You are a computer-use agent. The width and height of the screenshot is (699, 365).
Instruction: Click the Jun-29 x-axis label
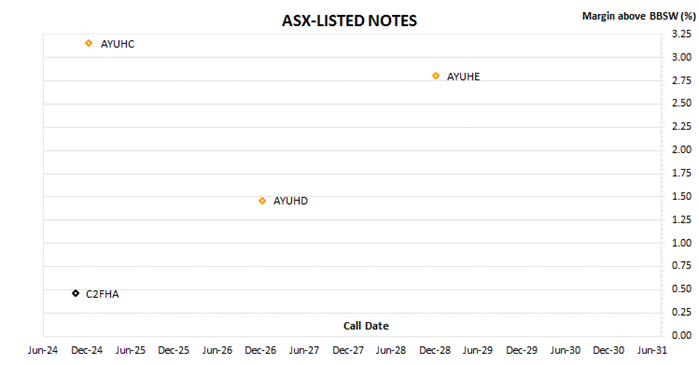(x=477, y=350)
